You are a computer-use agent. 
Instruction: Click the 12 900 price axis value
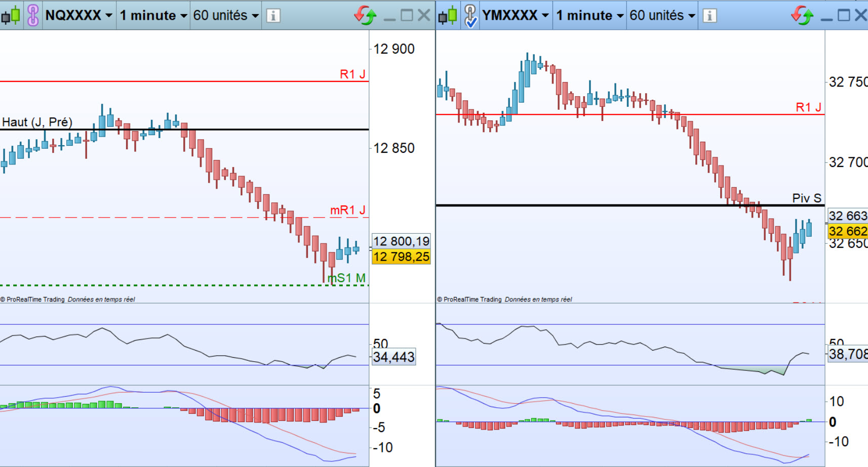(394, 49)
